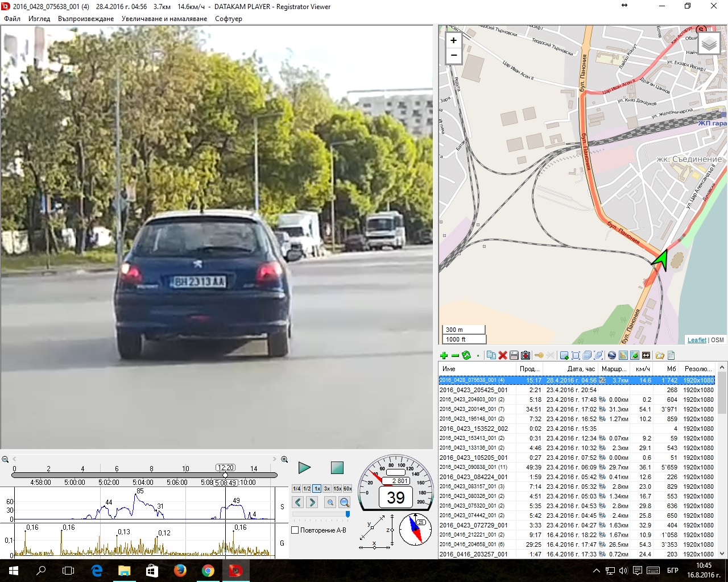Sort the list by Дата, час column

pos(581,369)
